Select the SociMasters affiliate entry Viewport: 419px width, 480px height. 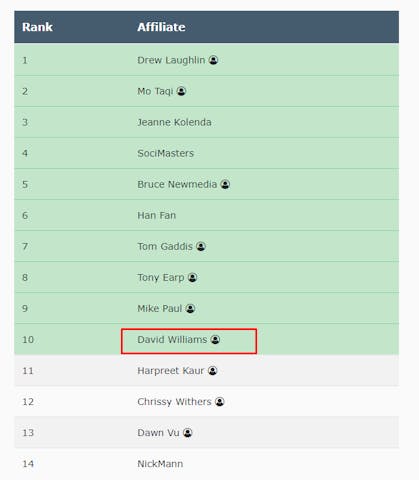click(x=166, y=153)
